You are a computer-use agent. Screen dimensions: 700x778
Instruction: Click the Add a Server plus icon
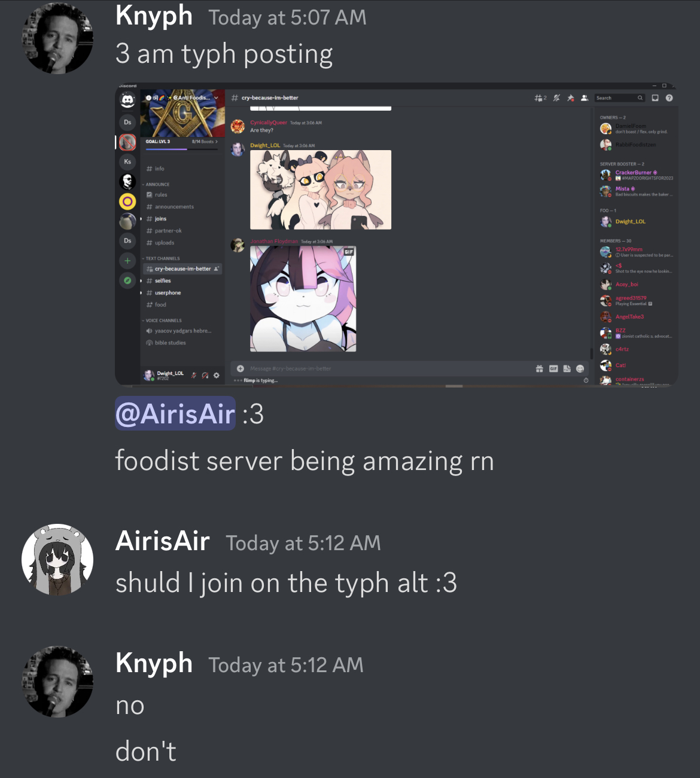pos(127,261)
